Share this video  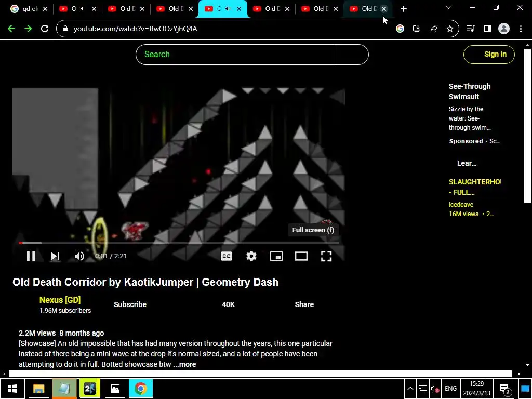click(304, 304)
